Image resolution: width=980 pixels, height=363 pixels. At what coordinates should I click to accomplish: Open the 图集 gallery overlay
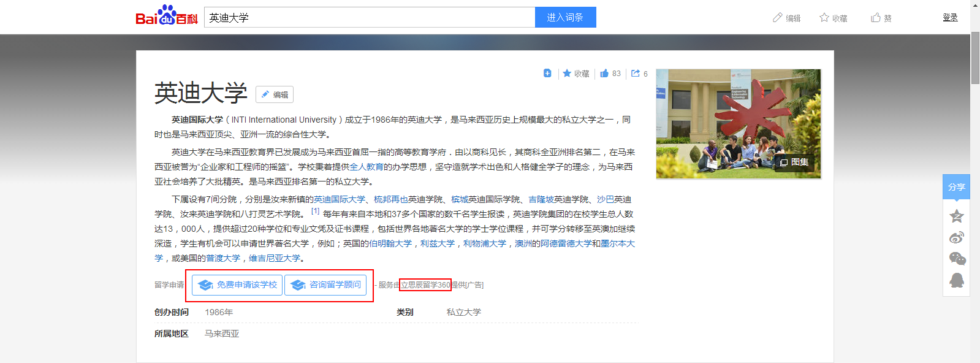click(x=794, y=162)
